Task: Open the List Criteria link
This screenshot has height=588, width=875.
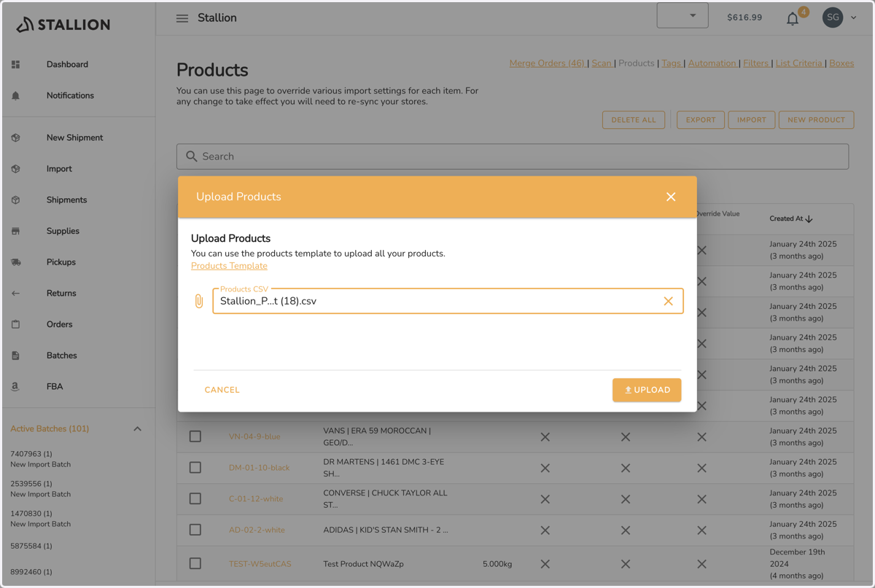Action: pos(799,63)
